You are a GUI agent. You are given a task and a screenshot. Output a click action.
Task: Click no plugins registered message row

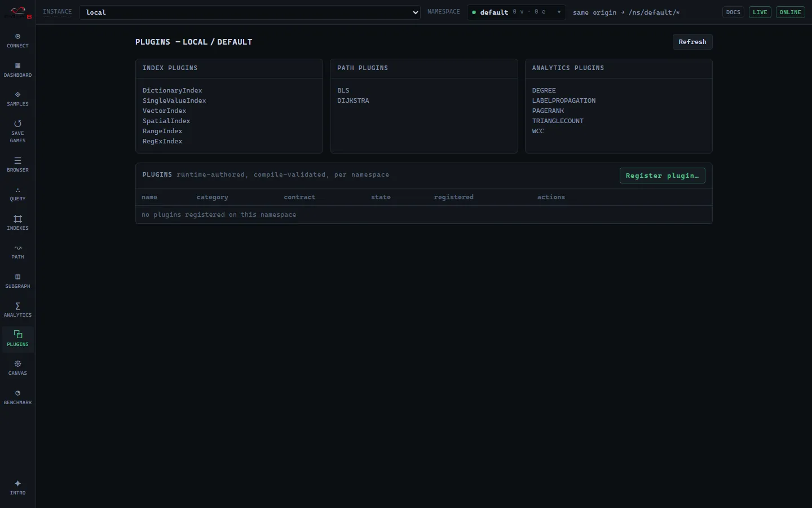tap(424, 214)
